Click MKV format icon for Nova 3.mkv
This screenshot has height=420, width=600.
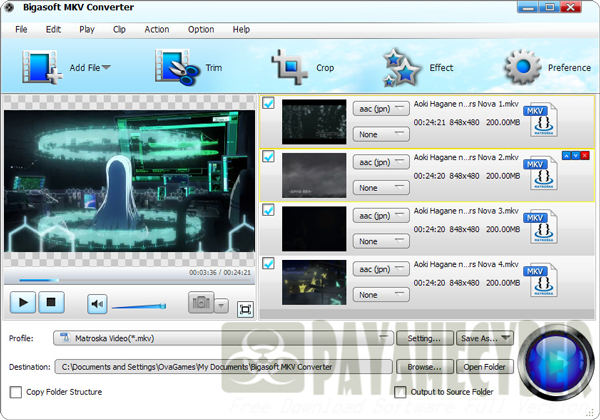541,226
